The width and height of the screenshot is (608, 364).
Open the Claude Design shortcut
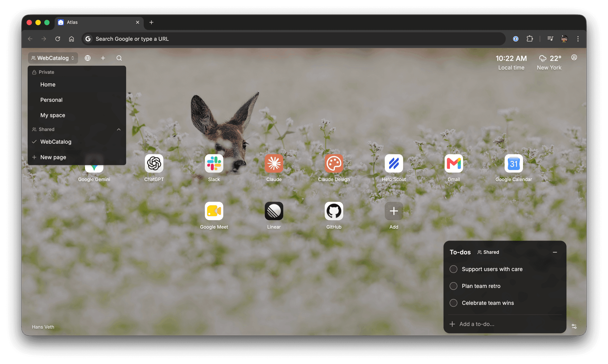pos(334,163)
